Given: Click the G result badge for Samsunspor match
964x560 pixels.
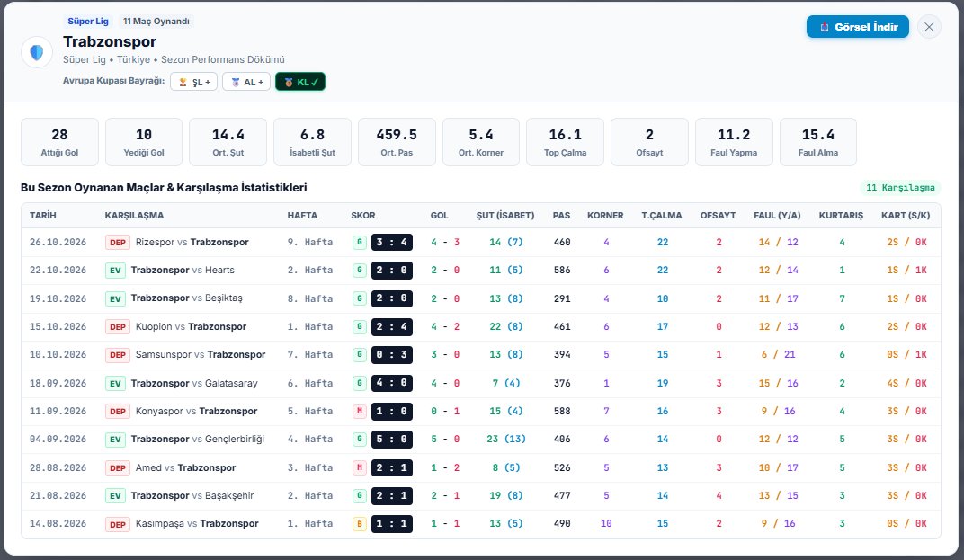Looking at the screenshot, I should [x=360, y=355].
